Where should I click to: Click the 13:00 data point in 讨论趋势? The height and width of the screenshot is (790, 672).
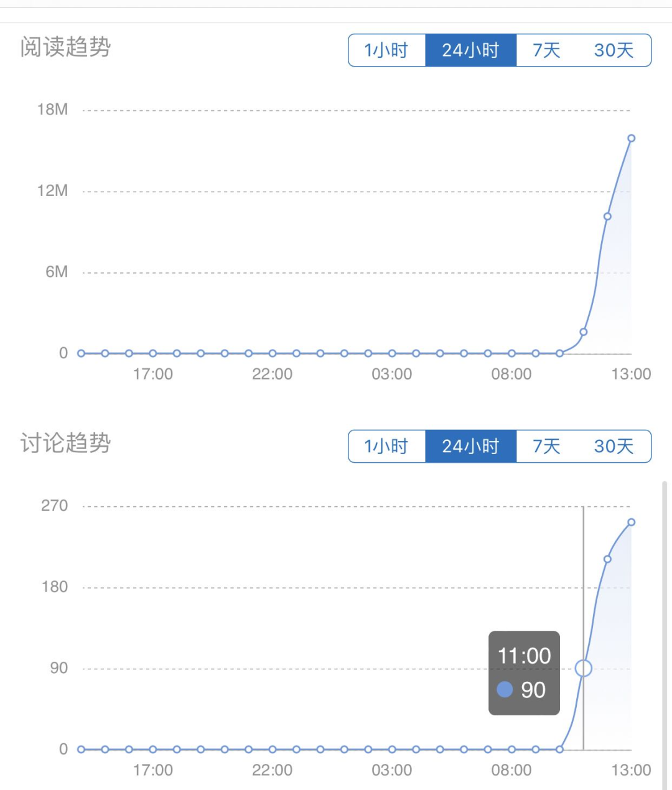pos(631,523)
